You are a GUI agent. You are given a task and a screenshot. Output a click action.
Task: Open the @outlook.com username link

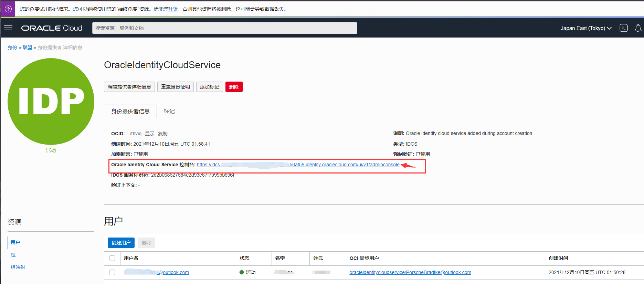157,272
